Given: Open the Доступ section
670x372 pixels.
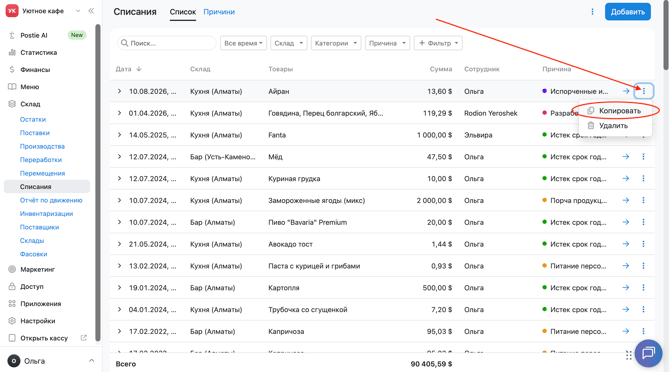Looking at the screenshot, I should [32, 287].
